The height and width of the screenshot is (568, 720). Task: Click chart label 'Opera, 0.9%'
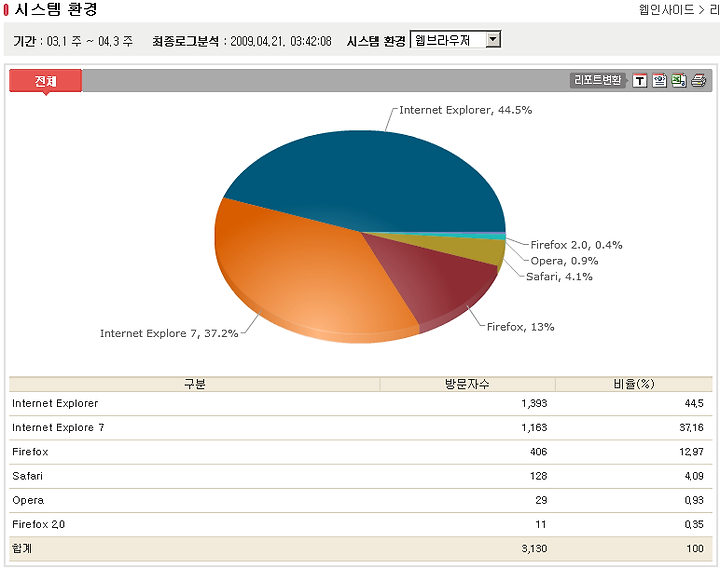click(x=564, y=261)
